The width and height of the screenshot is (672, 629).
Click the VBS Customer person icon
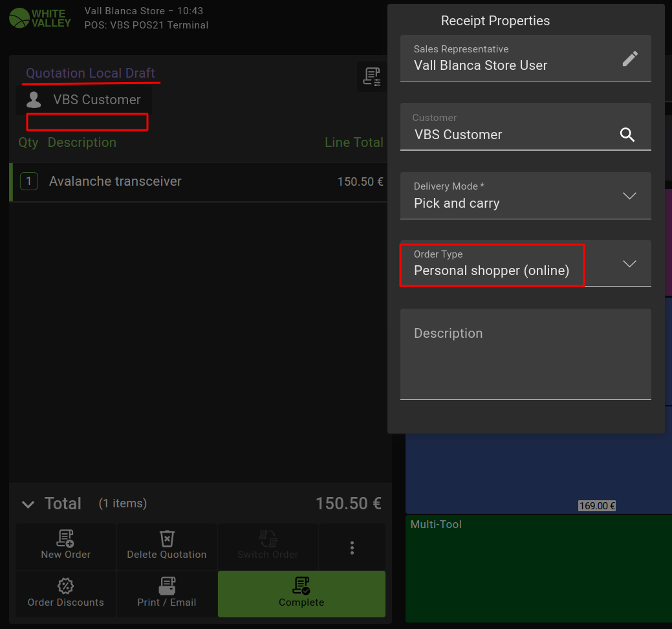pyautogui.click(x=34, y=100)
